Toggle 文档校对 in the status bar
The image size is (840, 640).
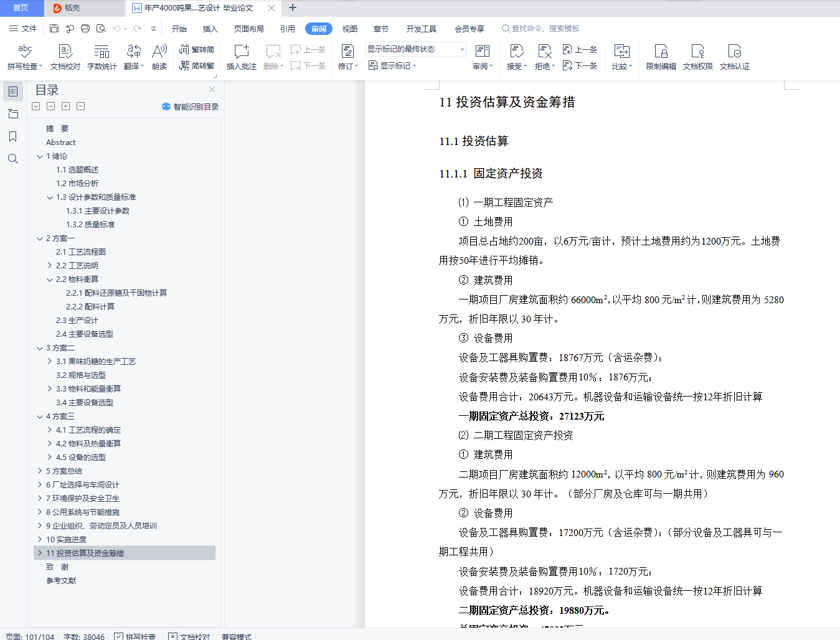click(x=189, y=636)
